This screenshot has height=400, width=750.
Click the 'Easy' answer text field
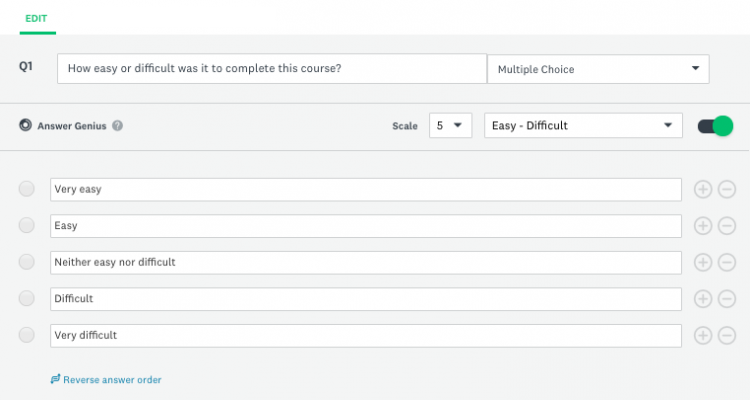pyautogui.click(x=366, y=226)
